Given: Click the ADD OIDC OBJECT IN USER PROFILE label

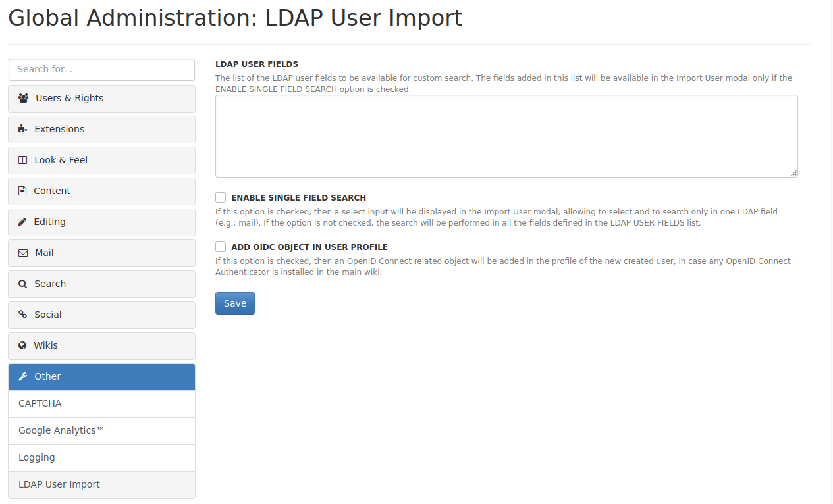Looking at the screenshot, I should click(x=309, y=247).
